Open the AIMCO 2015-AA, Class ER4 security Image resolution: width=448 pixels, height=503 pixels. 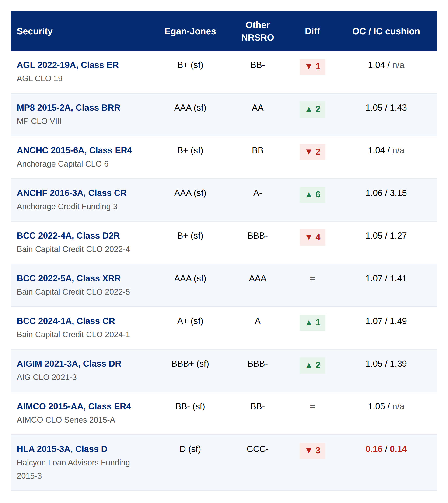pos(74,406)
